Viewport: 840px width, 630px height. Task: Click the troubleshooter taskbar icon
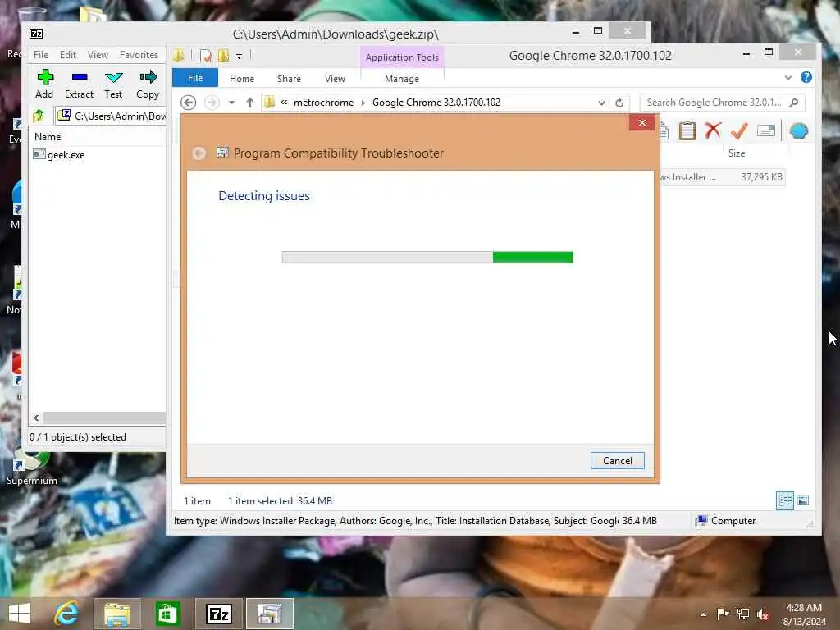[269, 614]
